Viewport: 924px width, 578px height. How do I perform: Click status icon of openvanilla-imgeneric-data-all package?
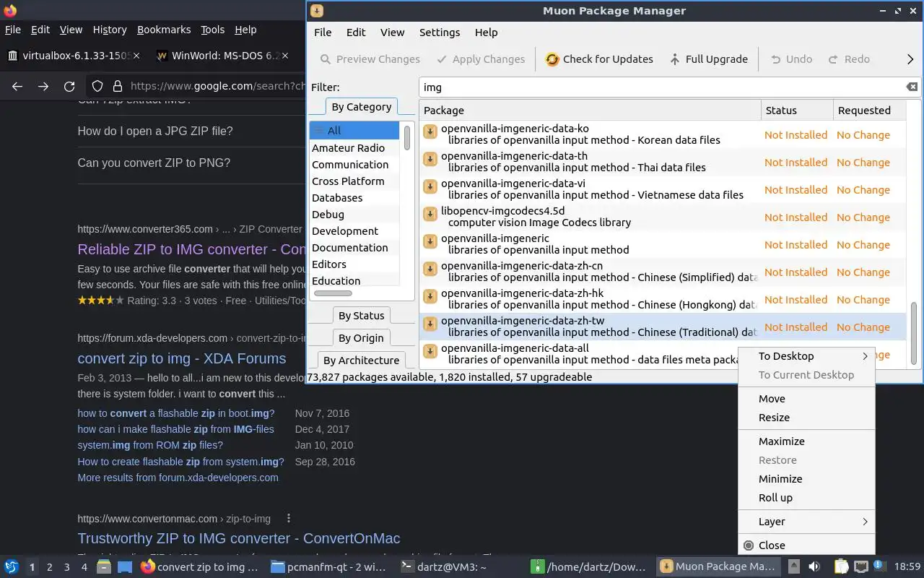point(430,351)
